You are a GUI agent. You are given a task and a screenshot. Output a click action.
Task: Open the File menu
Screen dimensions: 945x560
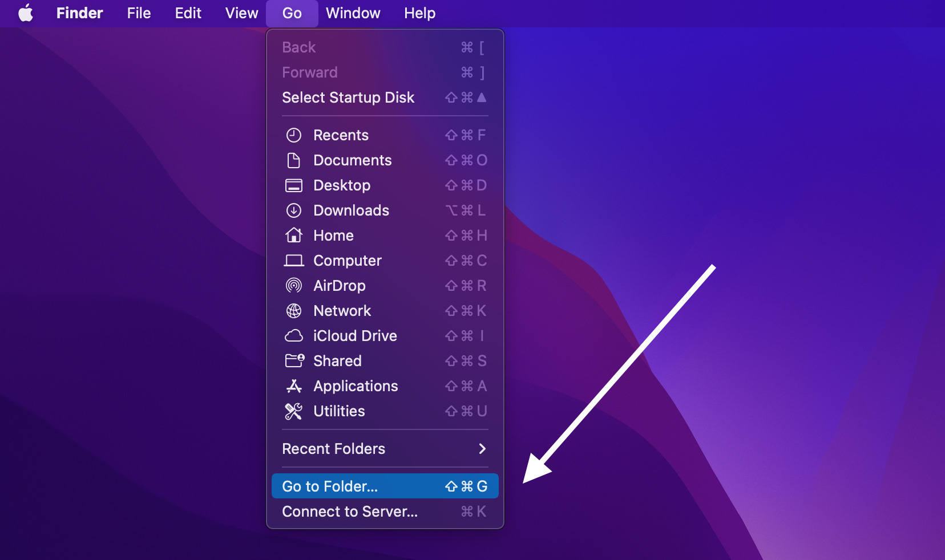(x=139, y=13)
